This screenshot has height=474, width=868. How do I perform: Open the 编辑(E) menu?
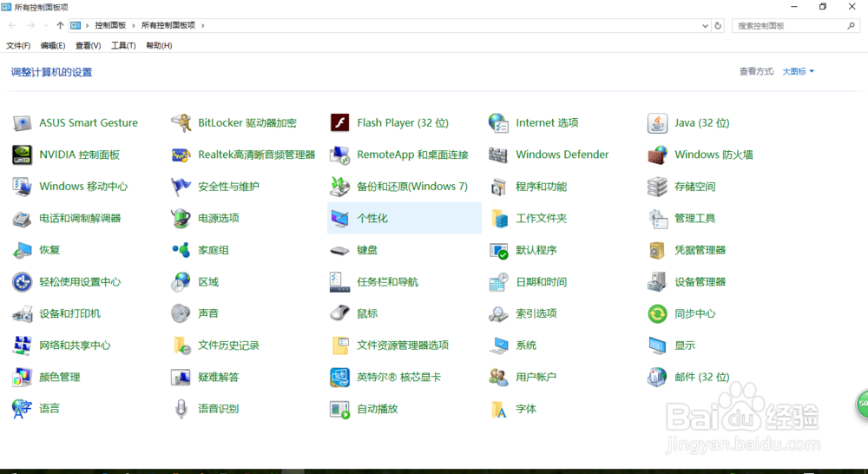(x=53, y=46)
